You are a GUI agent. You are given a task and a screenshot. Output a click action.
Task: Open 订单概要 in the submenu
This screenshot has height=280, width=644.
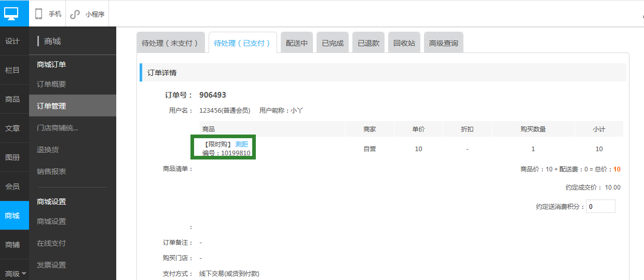[x=51, y=84]
